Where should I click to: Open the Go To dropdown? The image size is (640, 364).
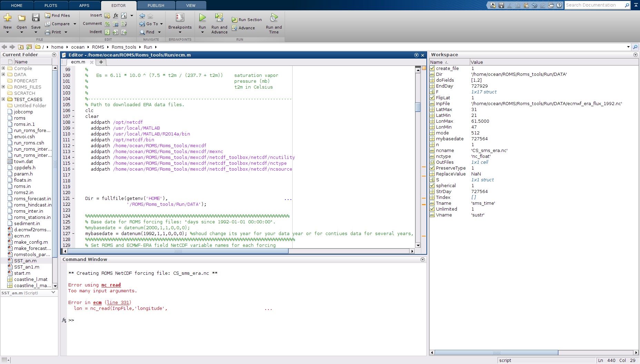coord(151,24)
